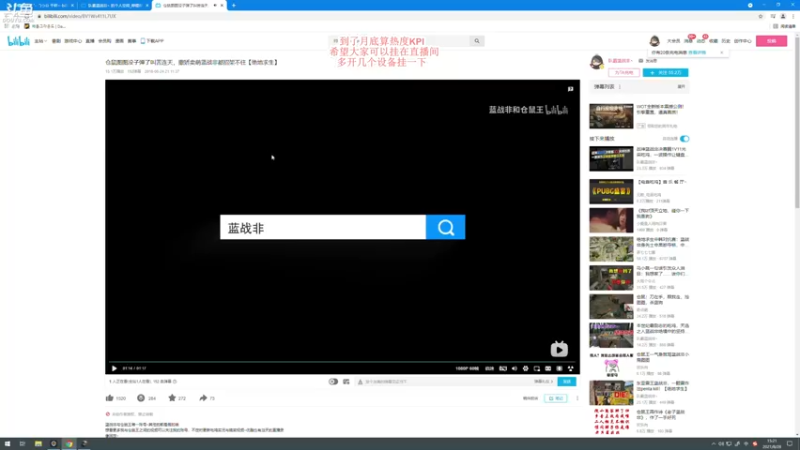
Task: Click the pink charge button for uploader
Action: coord(624,72)
